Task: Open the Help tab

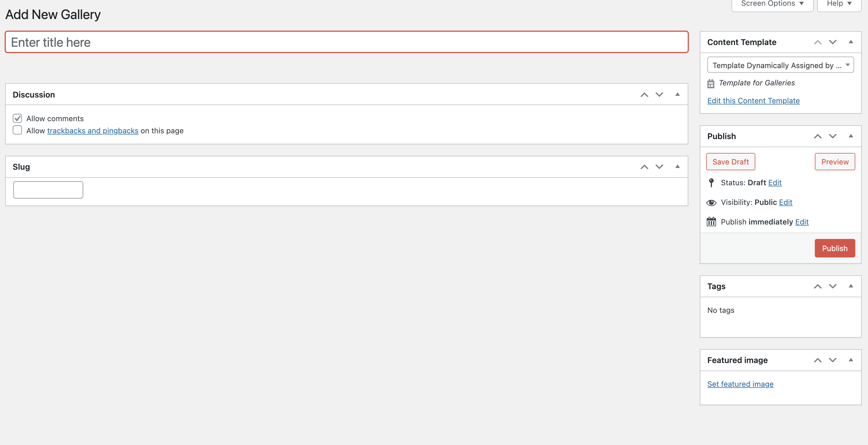Action: 839,4
